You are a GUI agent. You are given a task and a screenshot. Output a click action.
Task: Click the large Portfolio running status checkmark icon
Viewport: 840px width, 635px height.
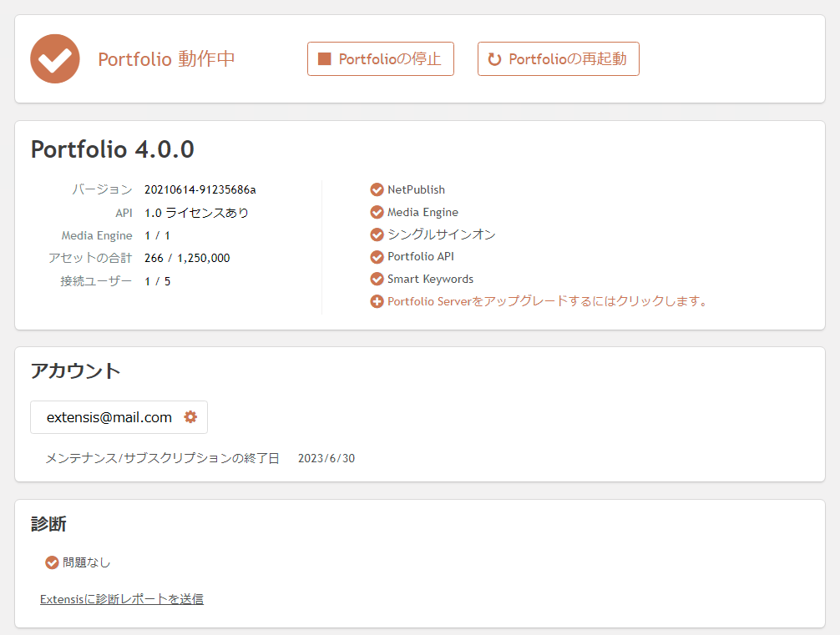pos(55,59)
